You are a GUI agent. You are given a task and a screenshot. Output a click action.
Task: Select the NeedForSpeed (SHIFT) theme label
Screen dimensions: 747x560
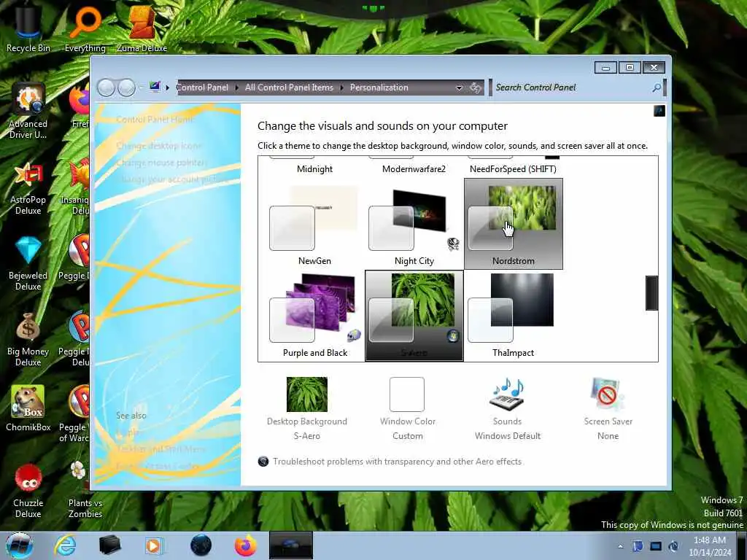coord(513,169)
